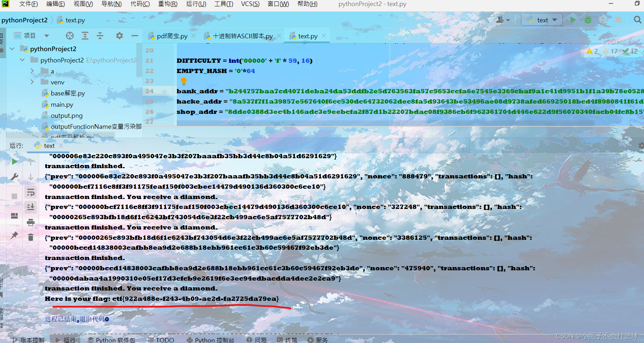
Task: Open the 终端 tool window
Action: [x=287, y=339]
